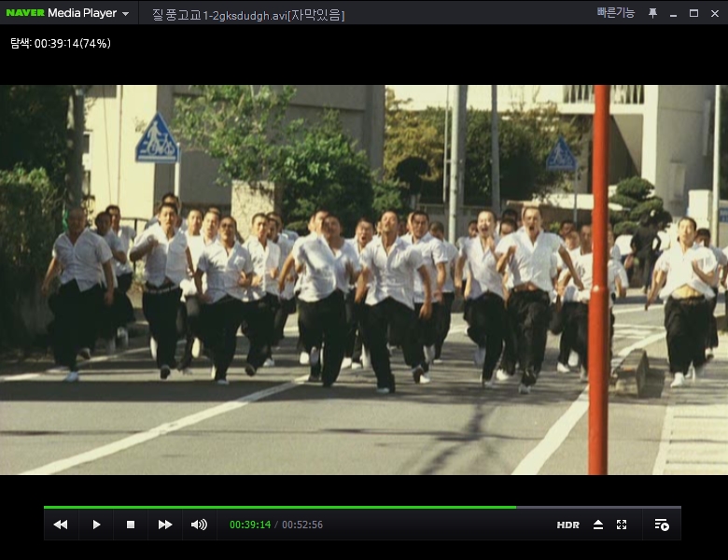Click the file title 질풍고교1-2gksdudgh.avi
This screenshot has height=560, width=728.
click(x=248, y=14)
